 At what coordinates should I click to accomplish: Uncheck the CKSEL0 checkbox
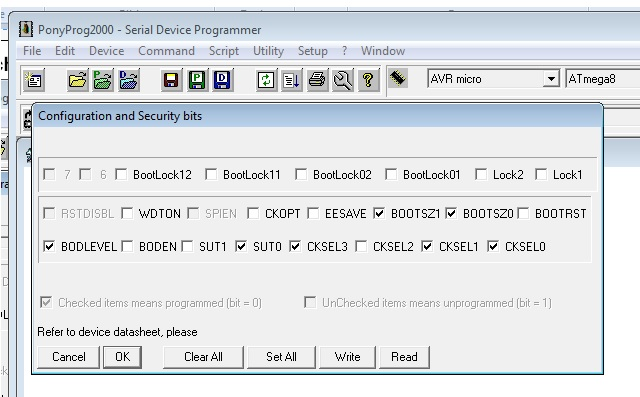(x=493, y=246)
